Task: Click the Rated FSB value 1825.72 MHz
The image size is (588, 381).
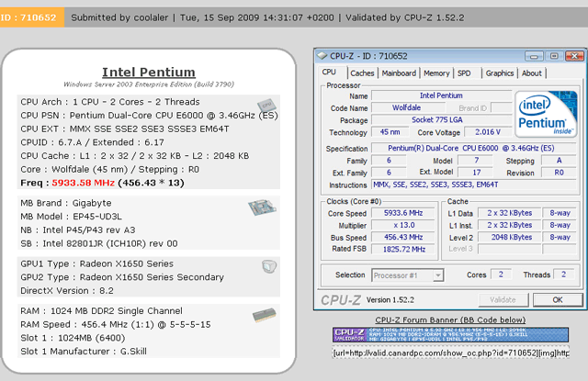Action: click(403, 249)
